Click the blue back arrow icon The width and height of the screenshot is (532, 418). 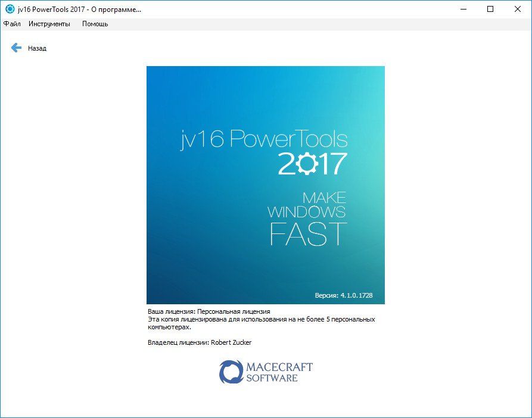(x=16, y=48)
